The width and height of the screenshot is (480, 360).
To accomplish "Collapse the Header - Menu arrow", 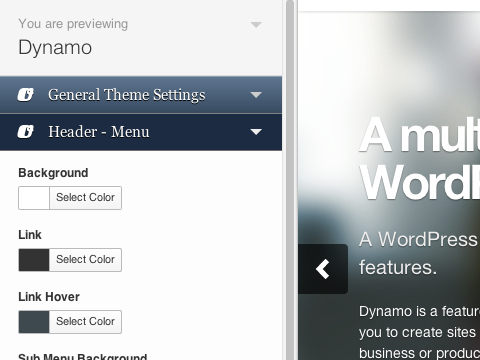I will click(x=256, y=132).
